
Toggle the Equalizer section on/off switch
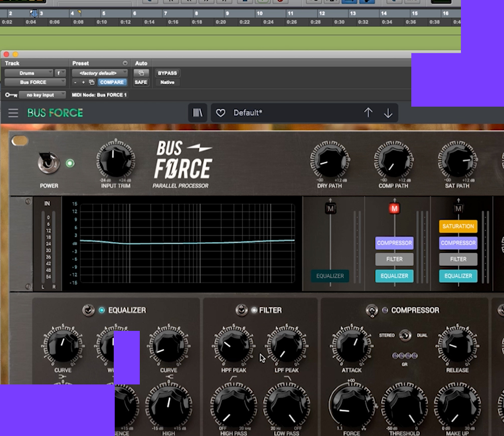[x=89, y=310]
